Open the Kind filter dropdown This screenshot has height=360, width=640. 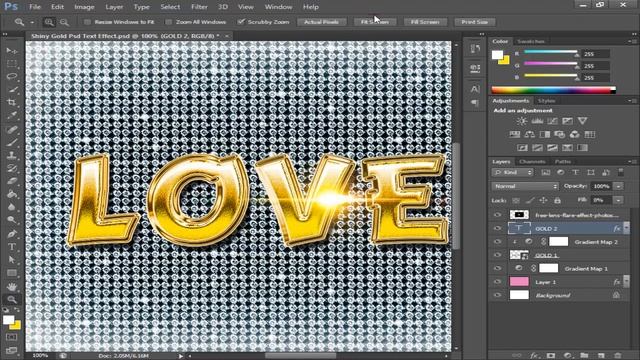513,172
